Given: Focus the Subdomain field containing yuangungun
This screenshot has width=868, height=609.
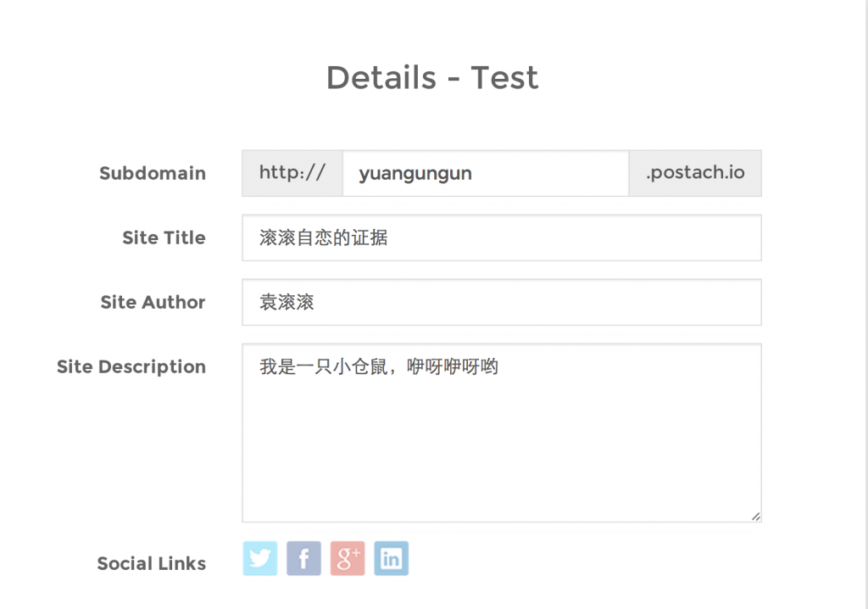Looking at the screenshot, I should (x=486, y=173).
